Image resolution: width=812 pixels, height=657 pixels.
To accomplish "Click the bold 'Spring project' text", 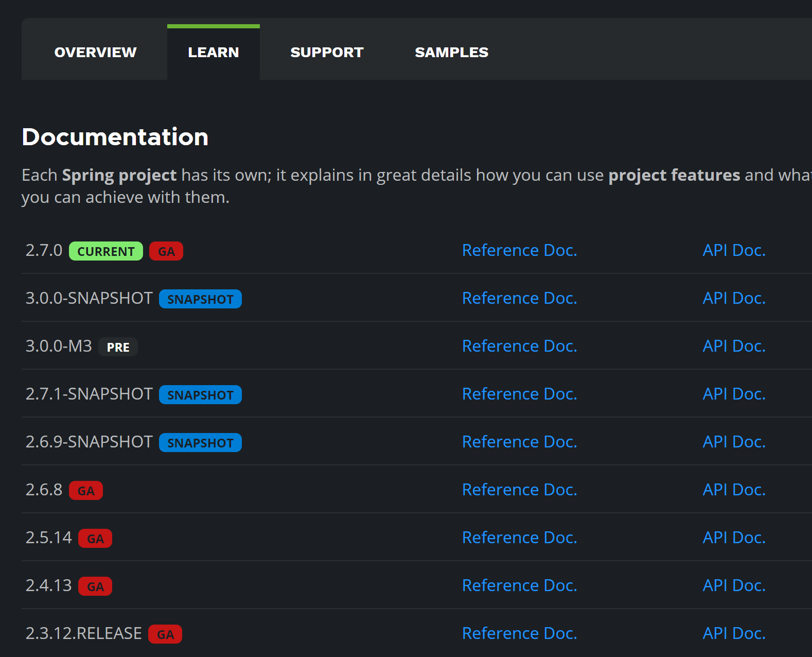I will point(119,176).
